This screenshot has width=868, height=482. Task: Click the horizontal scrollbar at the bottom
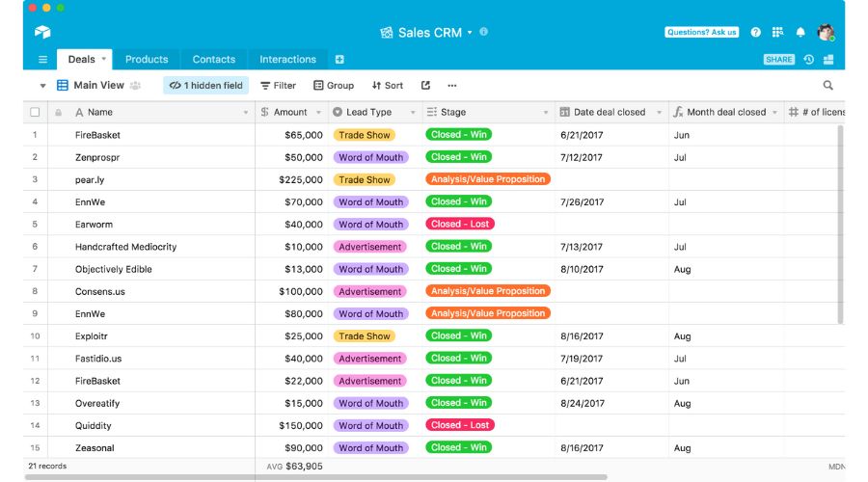pos(316,477)
